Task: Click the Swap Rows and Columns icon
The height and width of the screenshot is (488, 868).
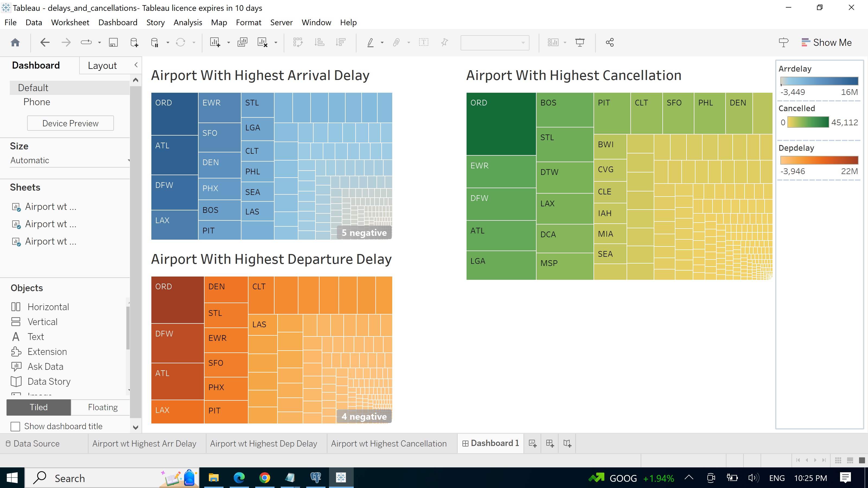Action: pyautogui.click(x=298, y=42)
